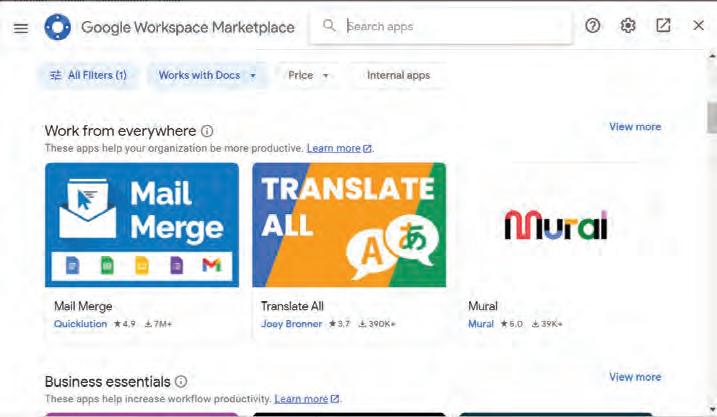Click Mural 39K+ downloads count
717x417 pixels.
547,324
